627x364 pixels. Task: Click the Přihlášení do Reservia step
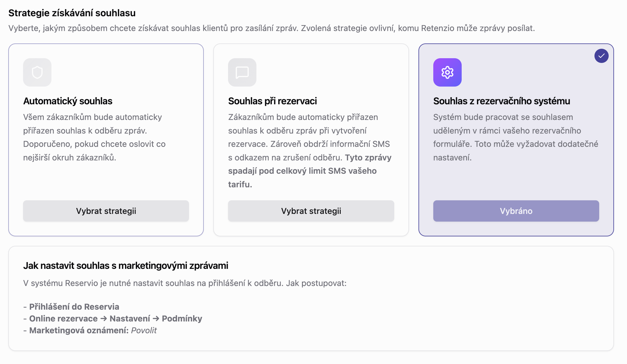tap(74, 307)
